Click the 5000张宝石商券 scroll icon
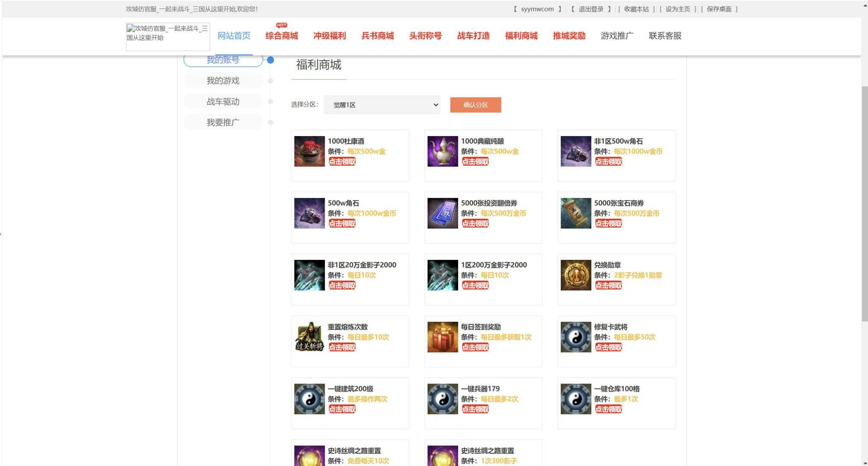The image size is (868, 466). click(576, 213)
